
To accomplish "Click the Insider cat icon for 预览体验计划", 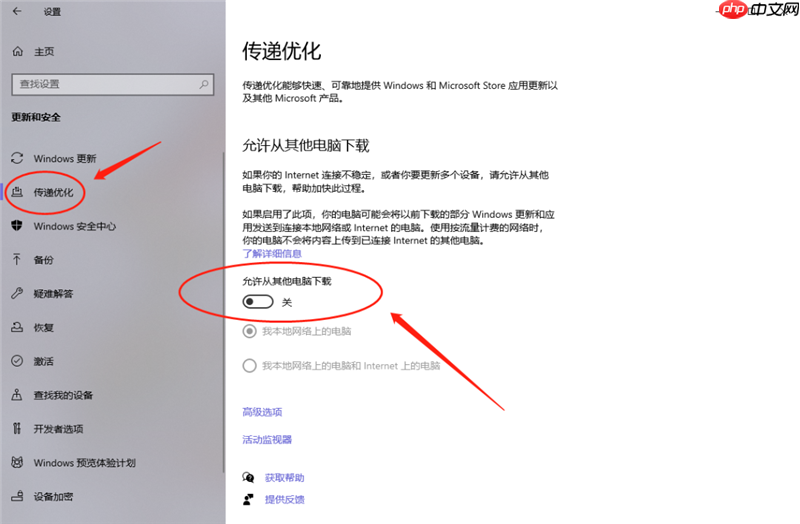I will coord(17,462).
